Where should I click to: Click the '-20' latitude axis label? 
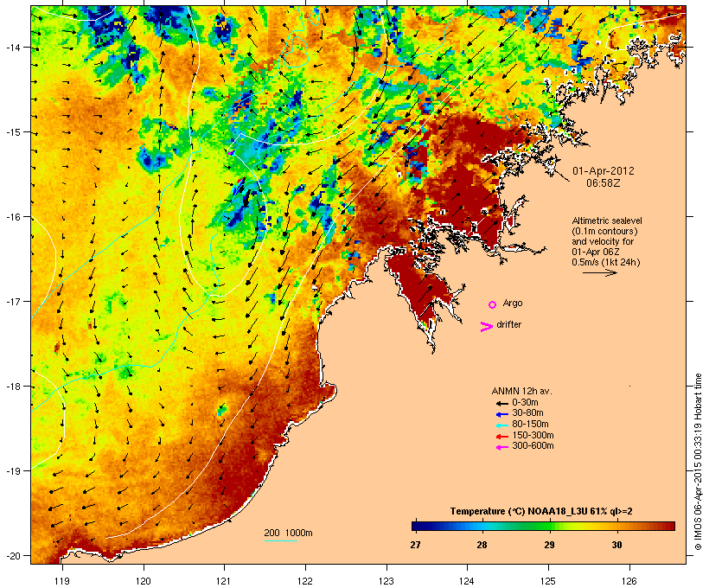point(13,556)
